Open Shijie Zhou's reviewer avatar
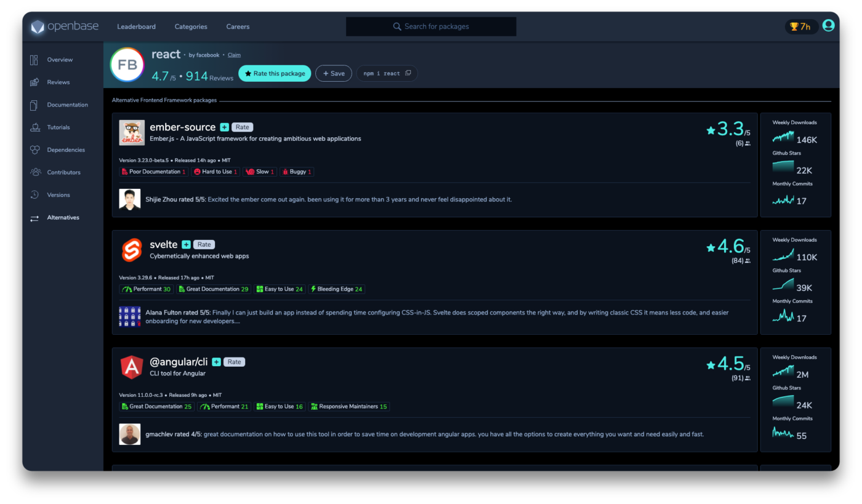862x504 pixels. (130, 199)
